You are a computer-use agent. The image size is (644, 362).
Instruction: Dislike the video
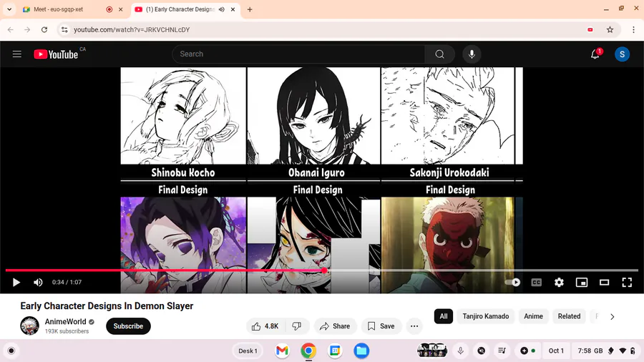click(296, 326)
